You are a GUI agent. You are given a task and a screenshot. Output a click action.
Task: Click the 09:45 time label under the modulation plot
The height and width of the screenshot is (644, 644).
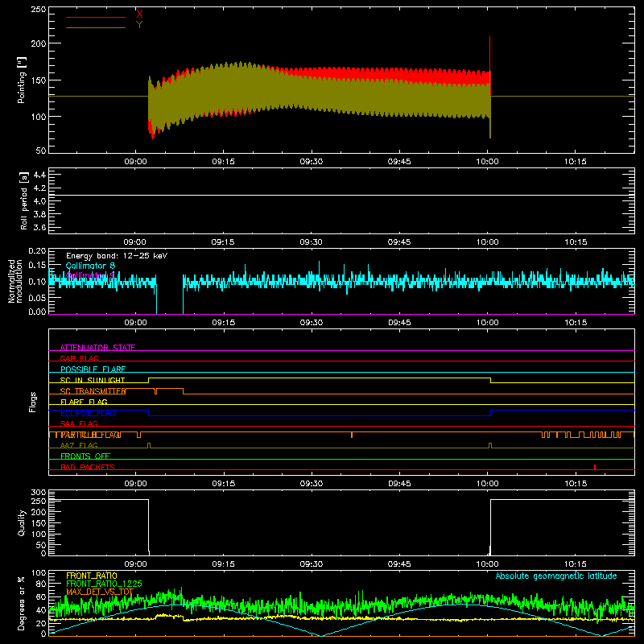pyautogui.click(x=399, y=323)
